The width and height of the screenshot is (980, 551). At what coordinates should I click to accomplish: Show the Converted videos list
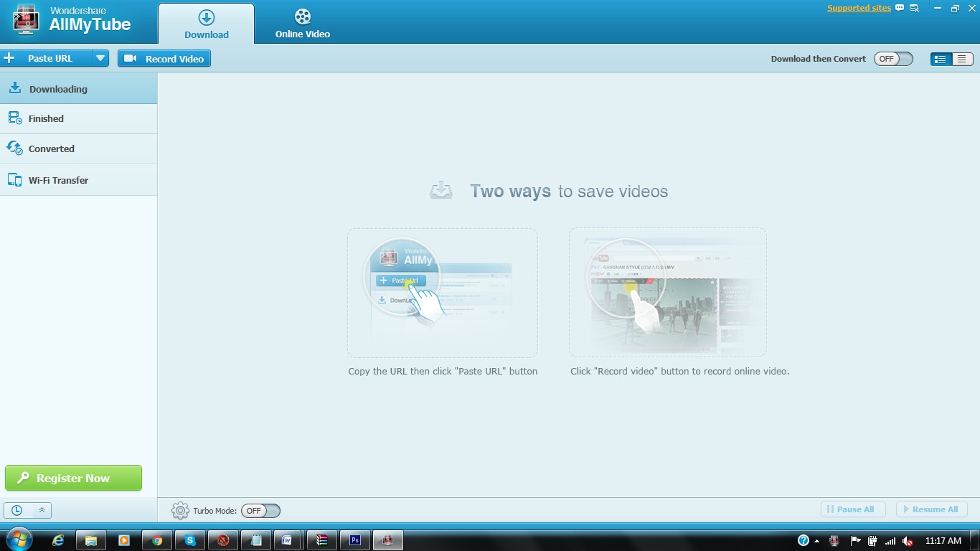point(78,149)
